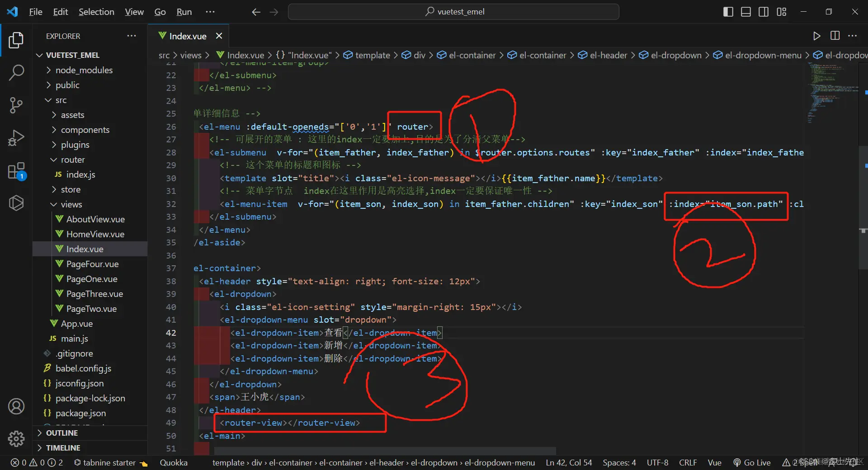Go to line via Ln 42, Col 54
Image resolution: width=868 pixels, height=470 pixels.
569,463
